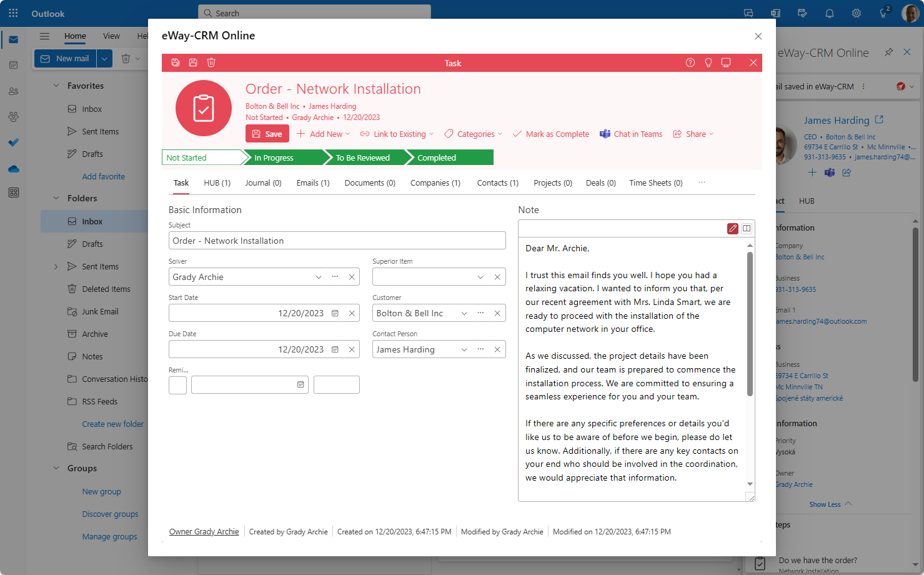
Task: Click the trash Delete icon in red Task bar
Action: 211,62
